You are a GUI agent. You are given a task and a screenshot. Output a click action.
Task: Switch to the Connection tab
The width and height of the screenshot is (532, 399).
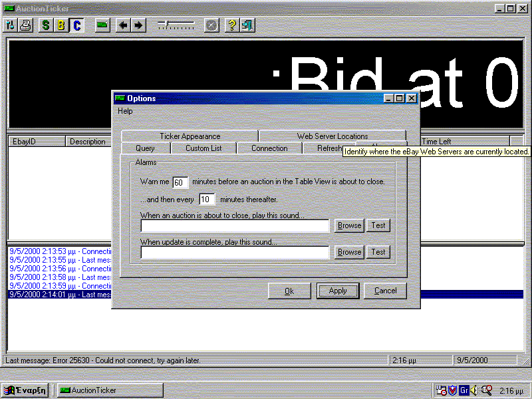pos(269,148)
